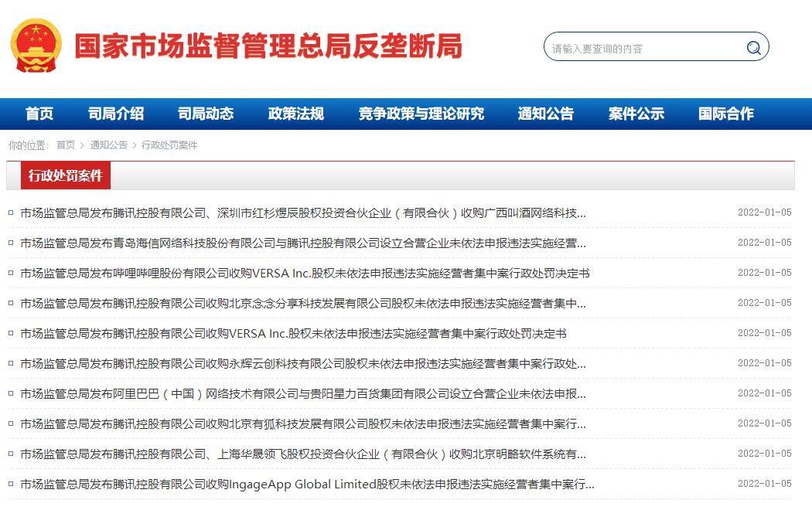The image size is (812, 510).
Task: Click 行政处罚案件 in the breadcrumb
Action: 169,144
